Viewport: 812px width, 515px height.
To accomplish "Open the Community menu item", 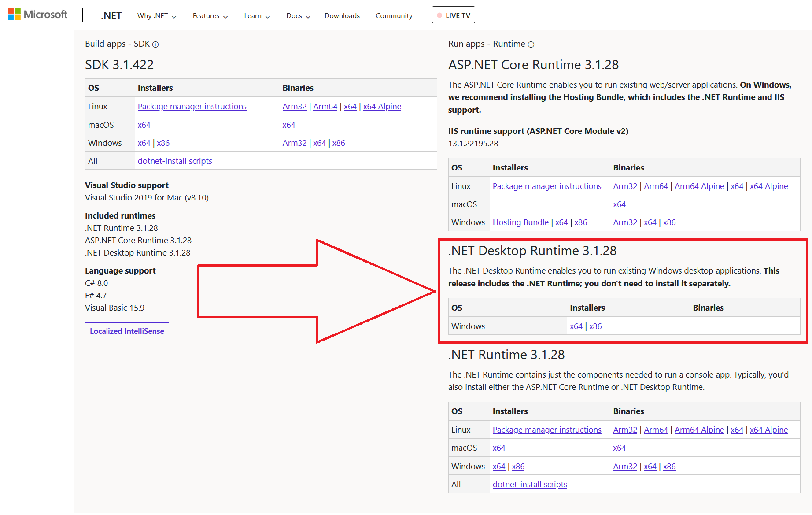I will [394, 16].
